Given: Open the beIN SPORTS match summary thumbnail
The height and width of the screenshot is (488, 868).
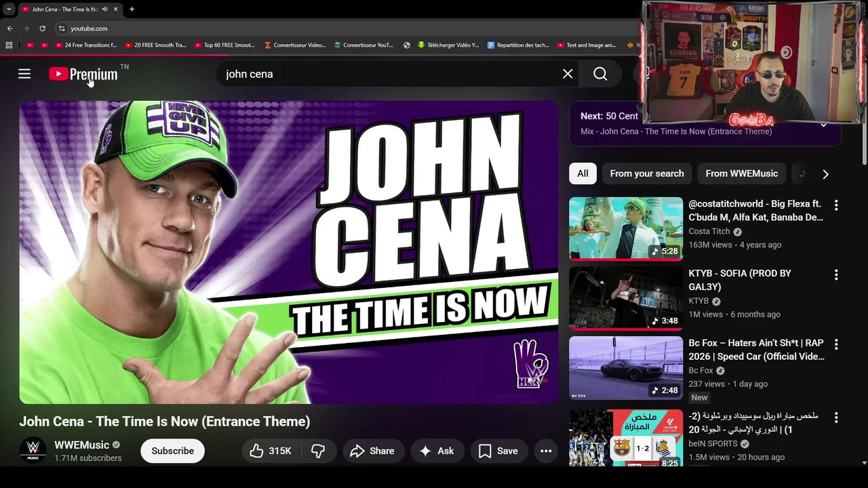Looking at the screenshot, I should point(626,437).
